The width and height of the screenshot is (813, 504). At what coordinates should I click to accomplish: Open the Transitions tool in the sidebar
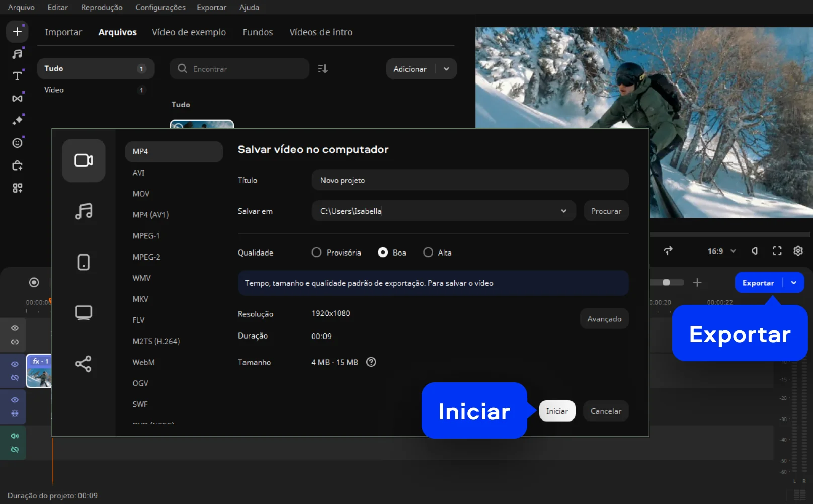(17, 98)
